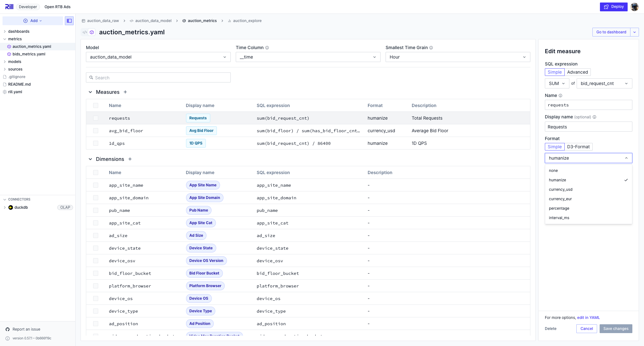Select currency_usd from the format dropdown list

(x=561, y=189)
